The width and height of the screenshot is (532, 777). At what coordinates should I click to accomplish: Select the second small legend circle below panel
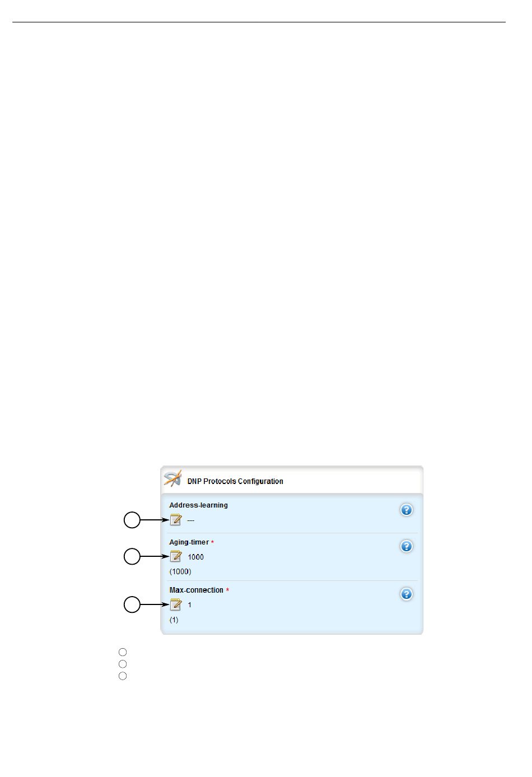123,664
